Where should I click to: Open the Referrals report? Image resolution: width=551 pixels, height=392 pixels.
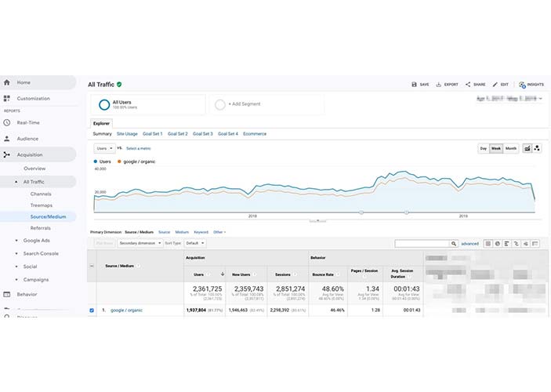41,228
